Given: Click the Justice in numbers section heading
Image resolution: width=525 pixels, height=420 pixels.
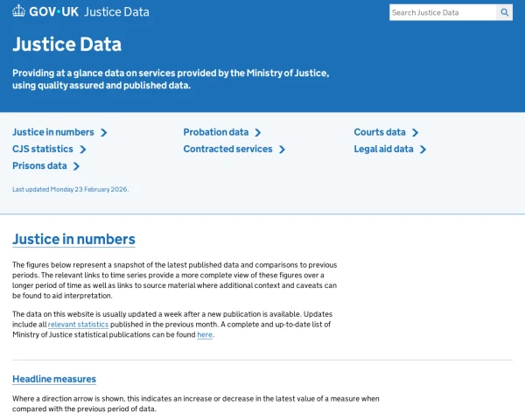Looking at the screenshot, I should coord(73,239).
